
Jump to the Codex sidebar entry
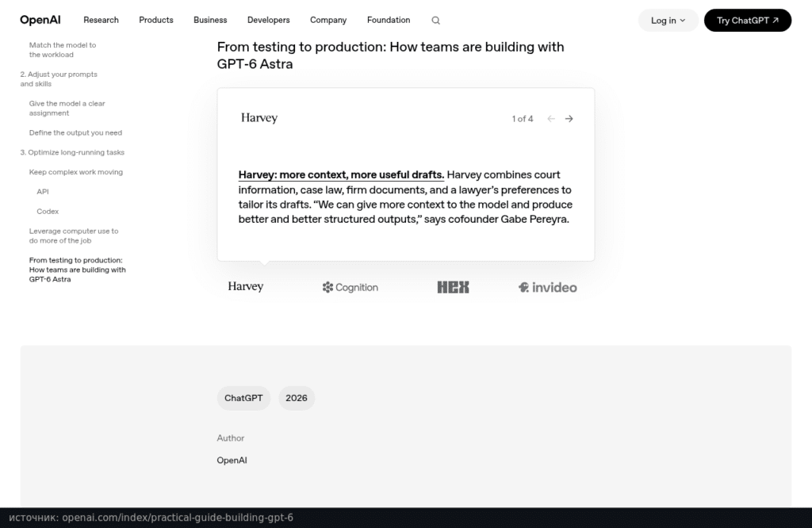point(48,211)
